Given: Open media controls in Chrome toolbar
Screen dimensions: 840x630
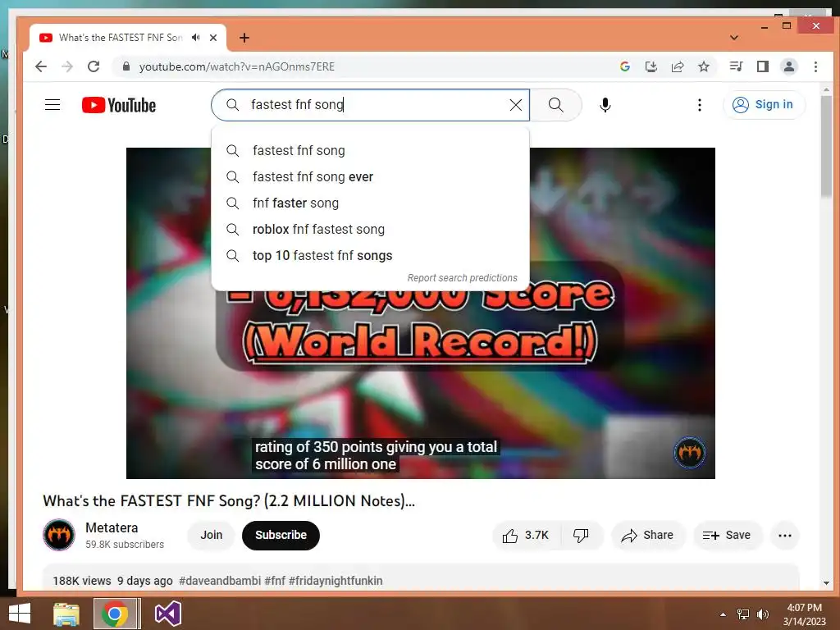Looking at the screenshot, I should pos(736,66).
